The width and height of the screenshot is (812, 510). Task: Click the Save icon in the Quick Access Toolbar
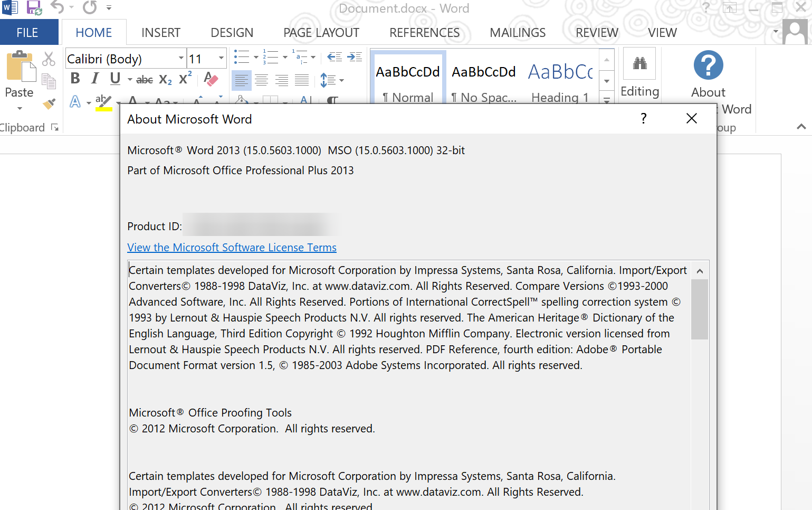click(34, 8)
